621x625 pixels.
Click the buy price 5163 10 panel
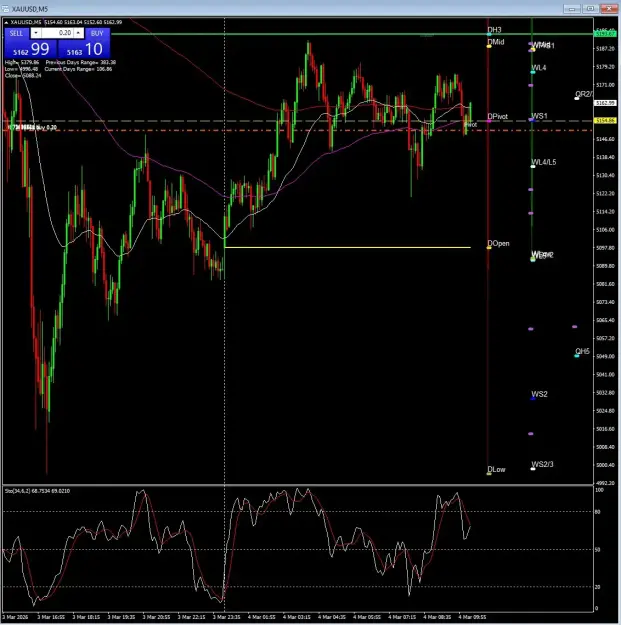(x=84, y=49)
